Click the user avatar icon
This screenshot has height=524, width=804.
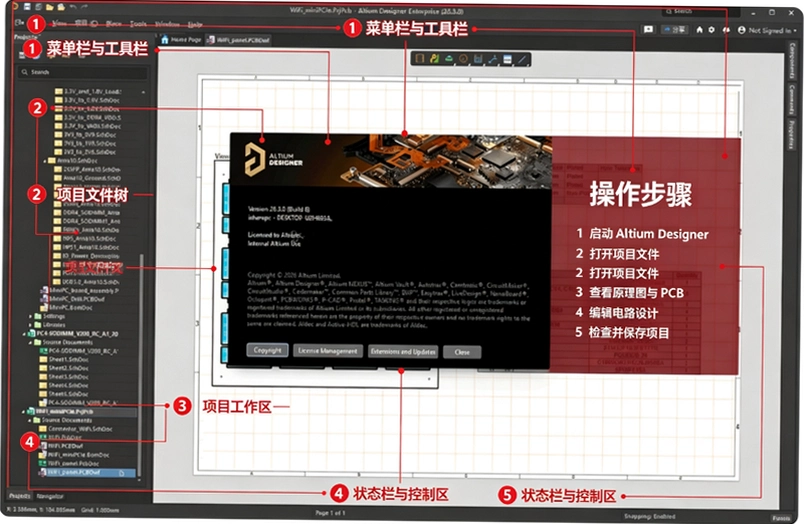pos(741,30)
